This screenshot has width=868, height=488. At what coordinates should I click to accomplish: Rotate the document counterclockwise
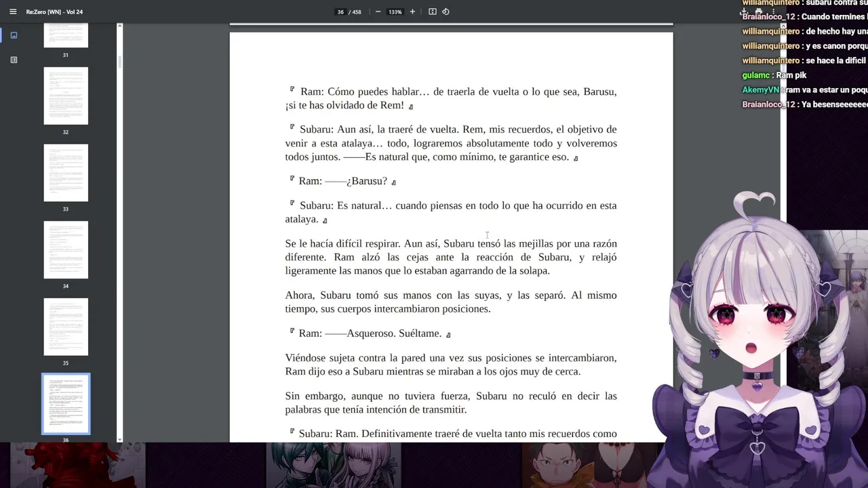[446, 12]
